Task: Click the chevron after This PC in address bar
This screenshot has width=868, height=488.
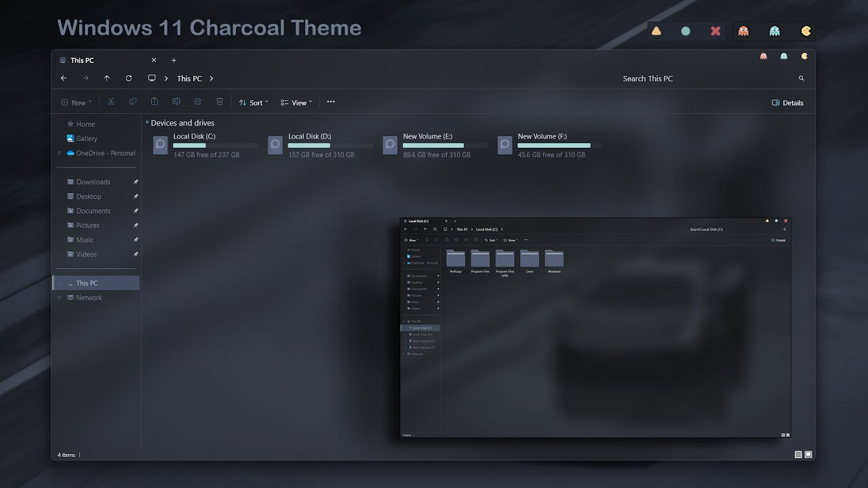Action: [x=212, y=79]
